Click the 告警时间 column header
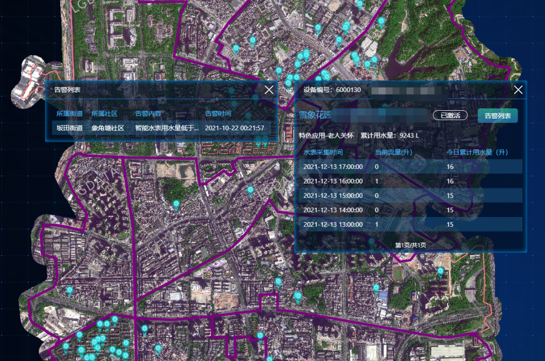This screenshot has width=545, height=361. point(218,114)
